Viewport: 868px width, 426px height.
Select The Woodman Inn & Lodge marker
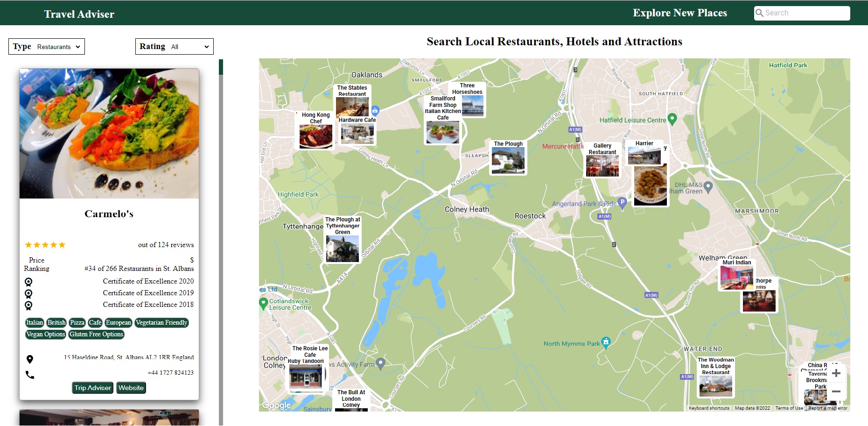pyautogui.click(x=715, y=377)
